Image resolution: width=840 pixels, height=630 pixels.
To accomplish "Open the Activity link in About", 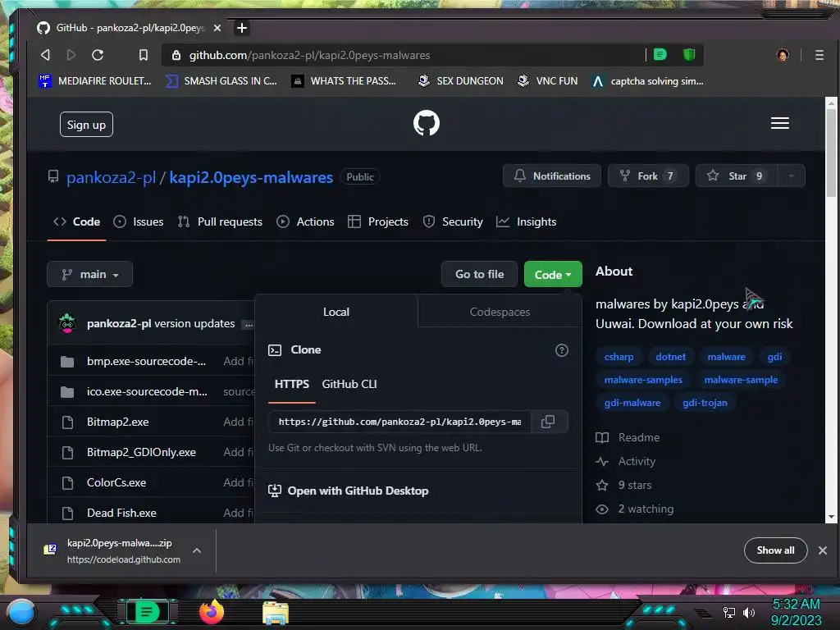I will pyautogui.click(x=626, y=461).
